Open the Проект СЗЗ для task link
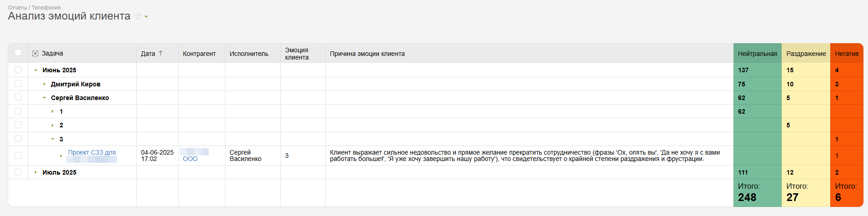 point(92,152)
